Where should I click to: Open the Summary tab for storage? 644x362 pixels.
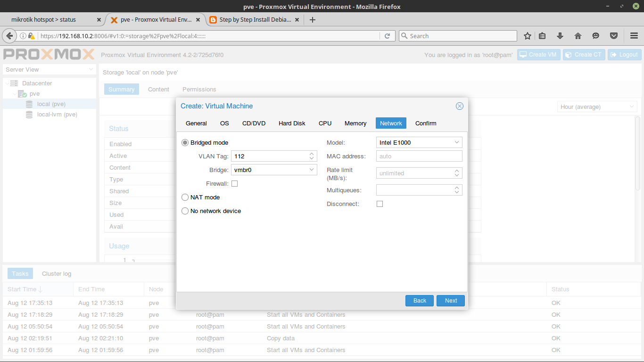(x=122, y=90)
